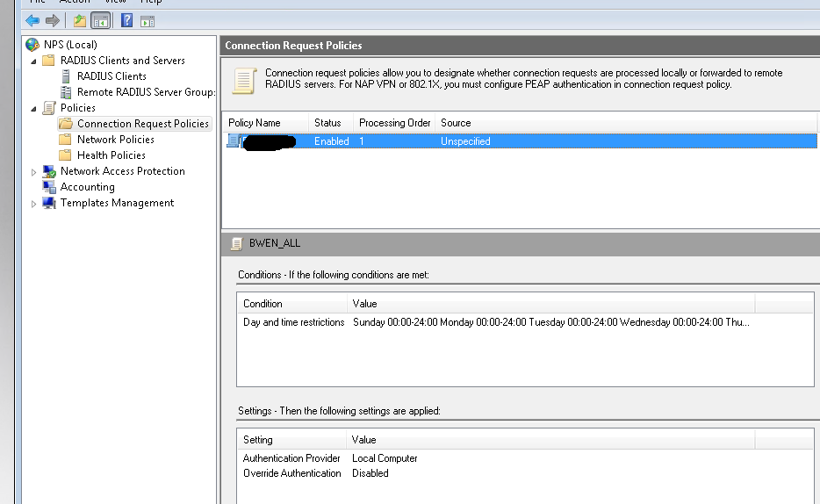Select Remote RADIUS Server Groups node
This screenshot has width=820, height=504.
coord(145,92)
